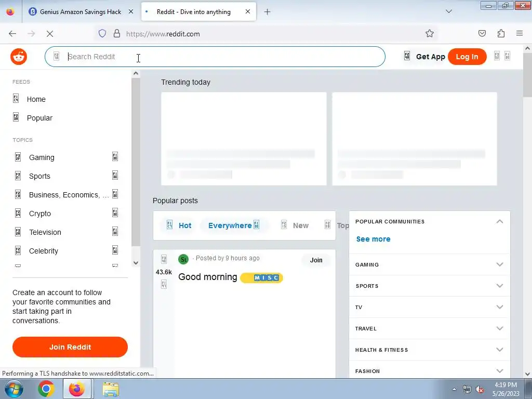Click the Crypto topic icon
The image size is (532, 399).
(18, 213)
